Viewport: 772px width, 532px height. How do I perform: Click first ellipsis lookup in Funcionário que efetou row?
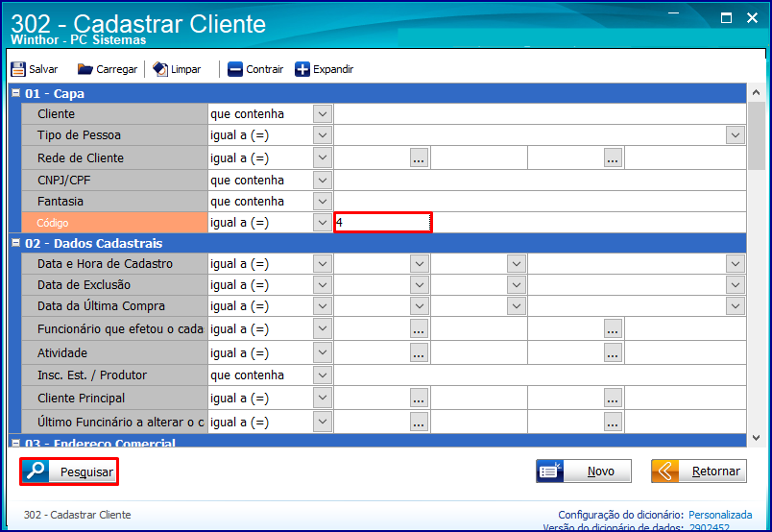pos(419,328)
